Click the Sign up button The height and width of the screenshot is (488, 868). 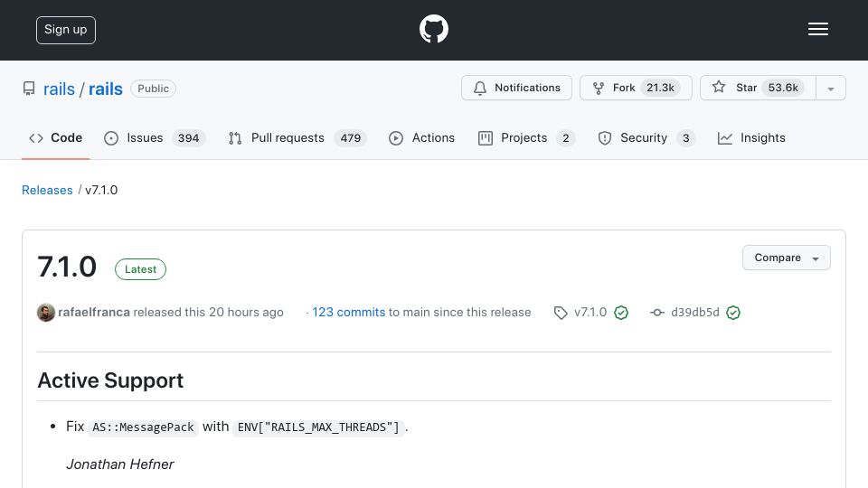click(66, 30)
